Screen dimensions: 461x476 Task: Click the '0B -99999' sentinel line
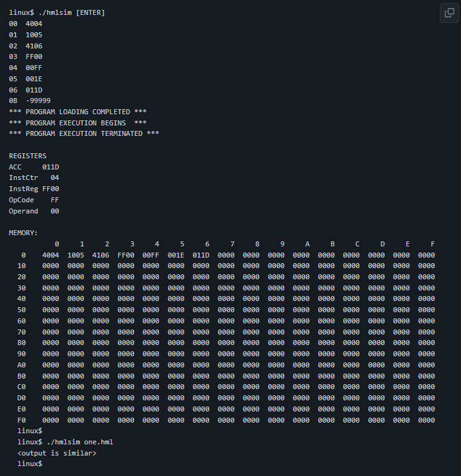pos(30,101)
